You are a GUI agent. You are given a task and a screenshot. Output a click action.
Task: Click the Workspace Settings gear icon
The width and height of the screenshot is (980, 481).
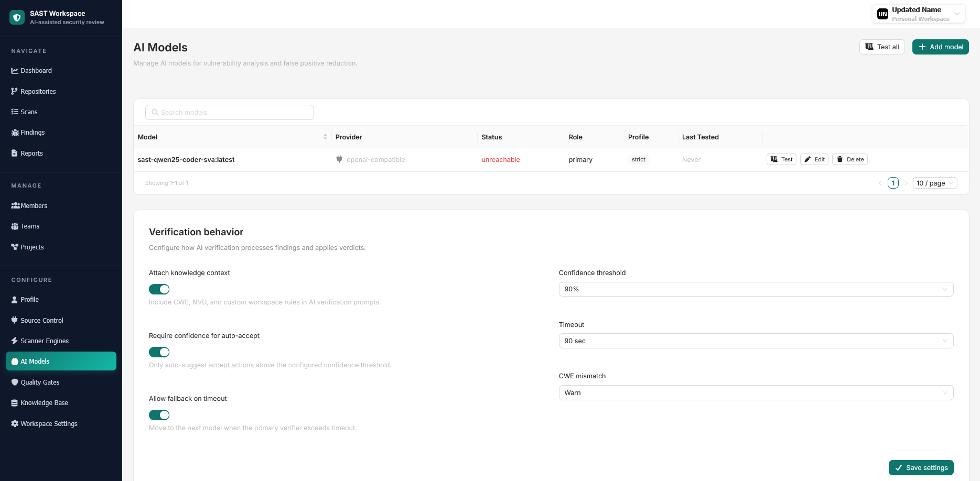tap(15, 423)
